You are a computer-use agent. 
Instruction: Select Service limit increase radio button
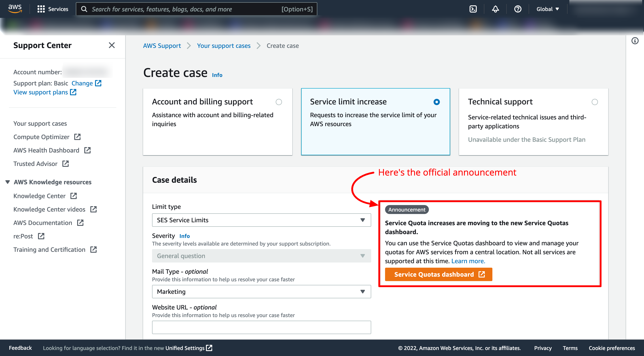click(436, 102)
